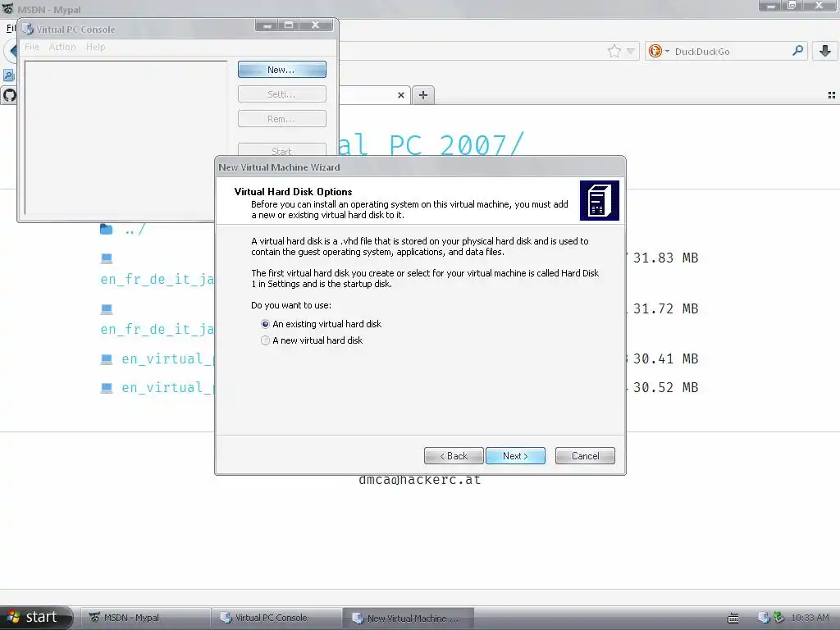Viewport: 840px width, 630px height.
Task: Open en_fr_de_it_ja link with 31.72 MB
Action: tap(157, 330)
